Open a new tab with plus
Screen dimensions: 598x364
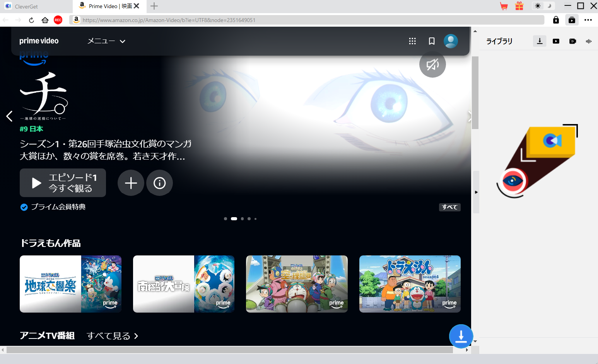click(154, 6)
